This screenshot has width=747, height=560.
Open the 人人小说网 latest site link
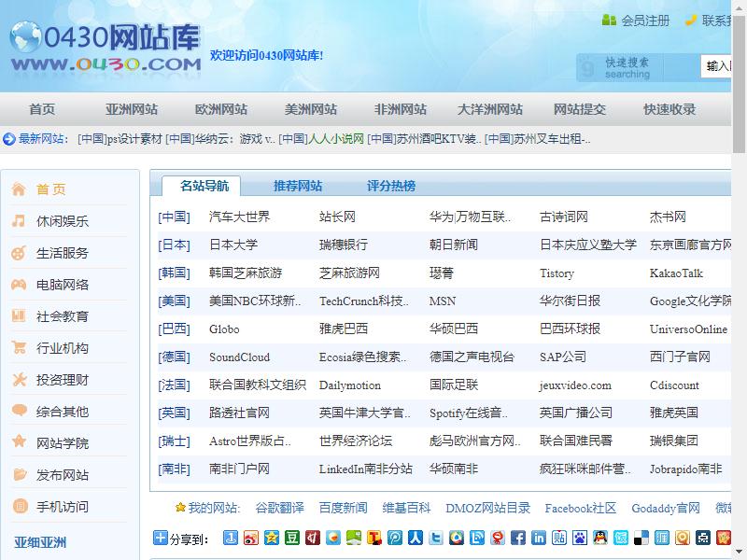coord(336,139)
